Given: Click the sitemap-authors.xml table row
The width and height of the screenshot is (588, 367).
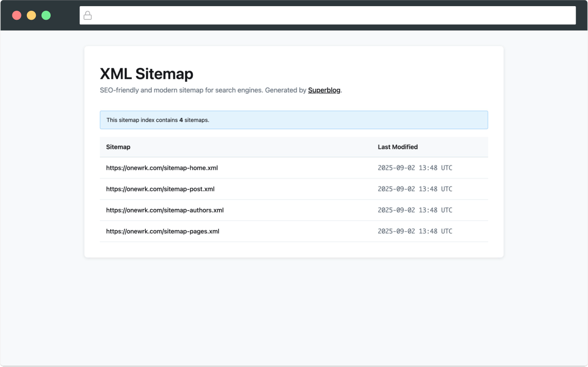Looking at the screenshot, I should point(294,210).
